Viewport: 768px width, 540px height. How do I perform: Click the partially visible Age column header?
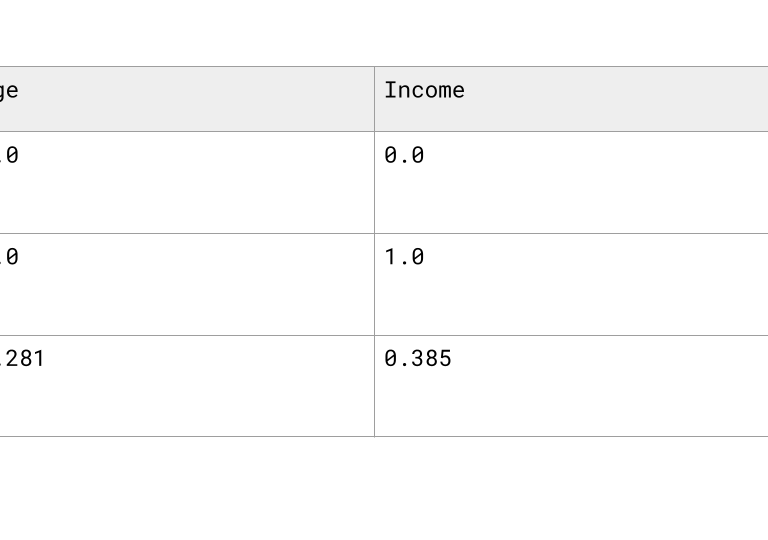(x=187, y=99)
